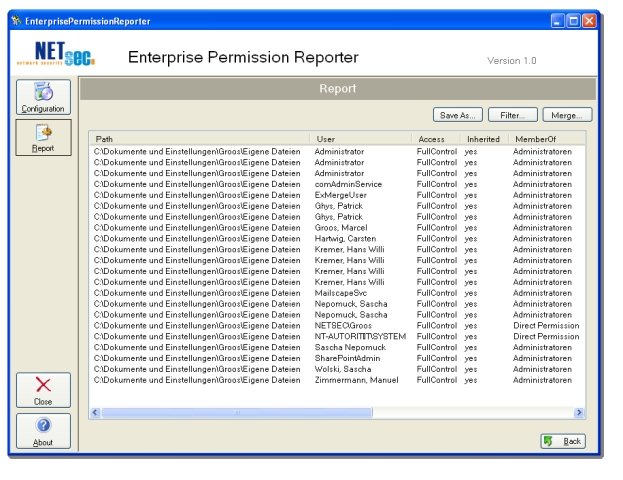Click the red X Close button
Viewport: 623px width, 480px height.
pyautogui.click(x=43, y=390)
